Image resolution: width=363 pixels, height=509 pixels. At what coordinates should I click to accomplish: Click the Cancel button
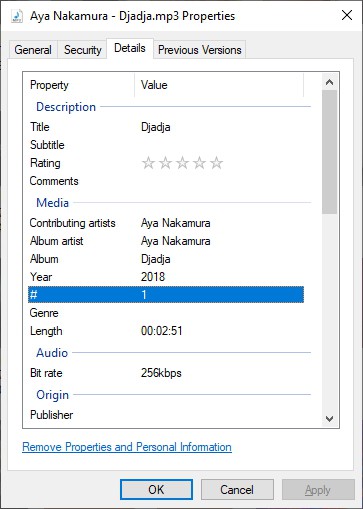pos(237,490)
